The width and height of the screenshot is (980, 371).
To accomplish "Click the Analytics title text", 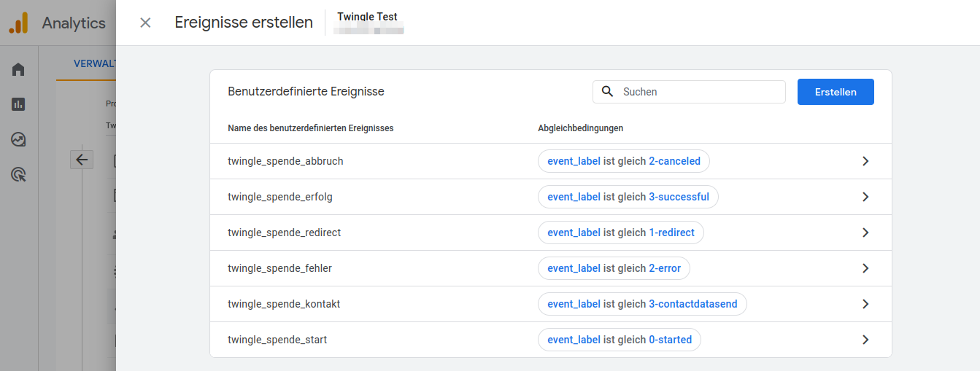I will pos(74,23).
